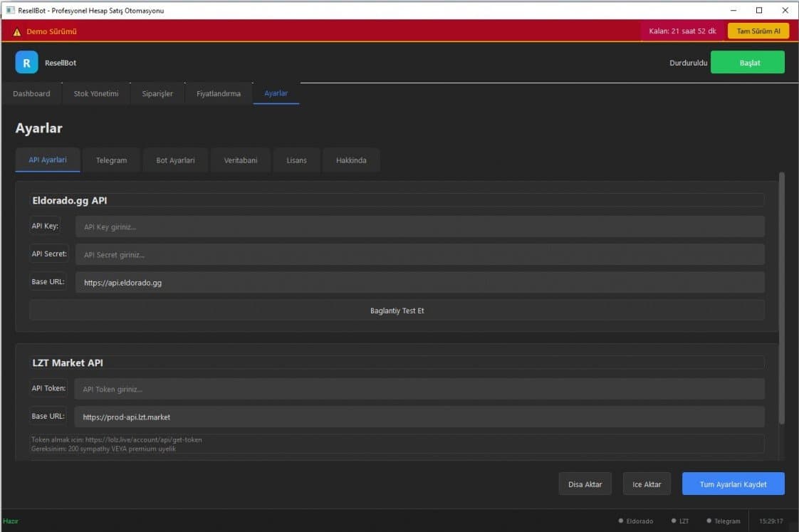
Task: Show the Lisans tab
Action: tap(296, 160)
